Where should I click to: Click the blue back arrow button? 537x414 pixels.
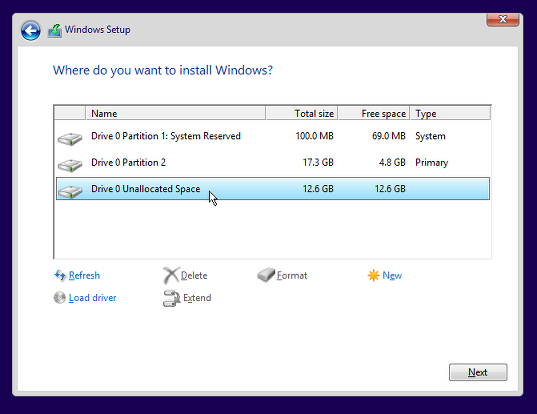click(30, 30)
